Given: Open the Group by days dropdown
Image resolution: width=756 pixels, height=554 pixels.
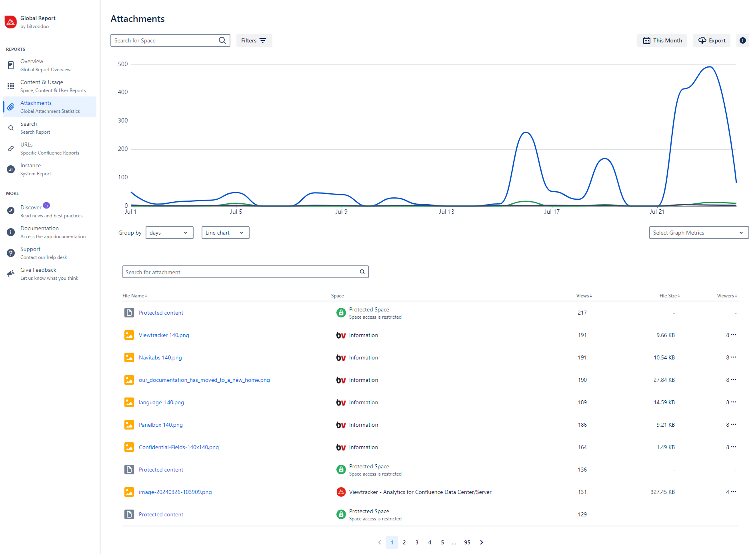Looking at the screenshot, I should click(x=169, y=233).
